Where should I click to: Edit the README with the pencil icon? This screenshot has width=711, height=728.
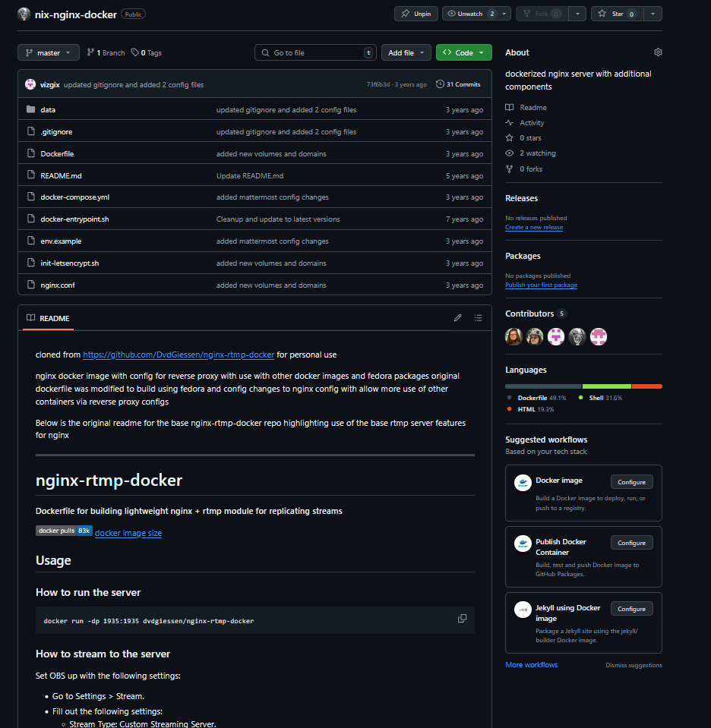point(457,317)
